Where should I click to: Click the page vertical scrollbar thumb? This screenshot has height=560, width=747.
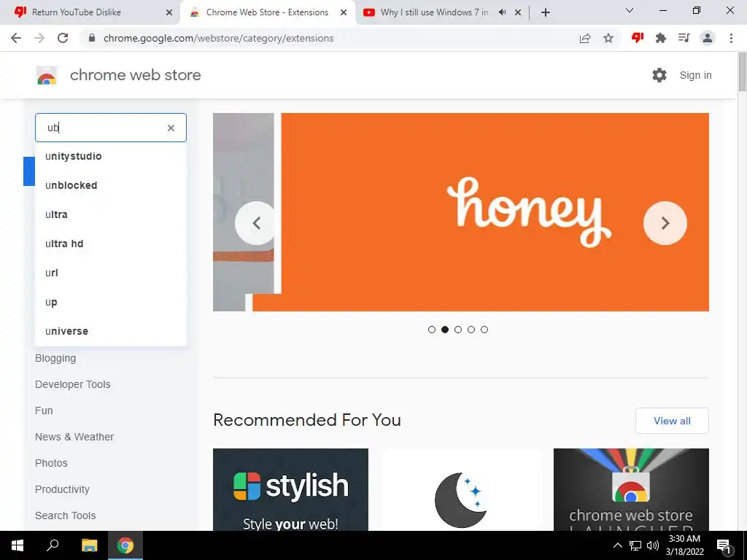pyautogui.click(x=742, y=71)
